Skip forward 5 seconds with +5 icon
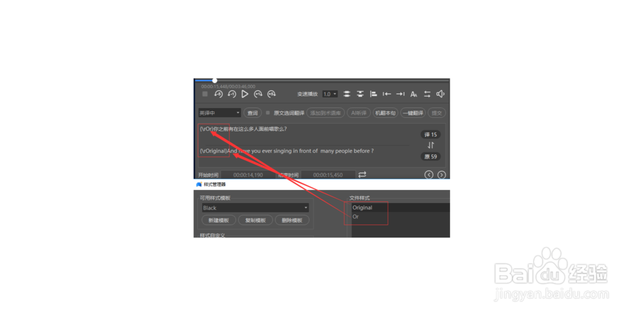The width and height of the screenshot is (644, 316). click(x=272, y=94)
